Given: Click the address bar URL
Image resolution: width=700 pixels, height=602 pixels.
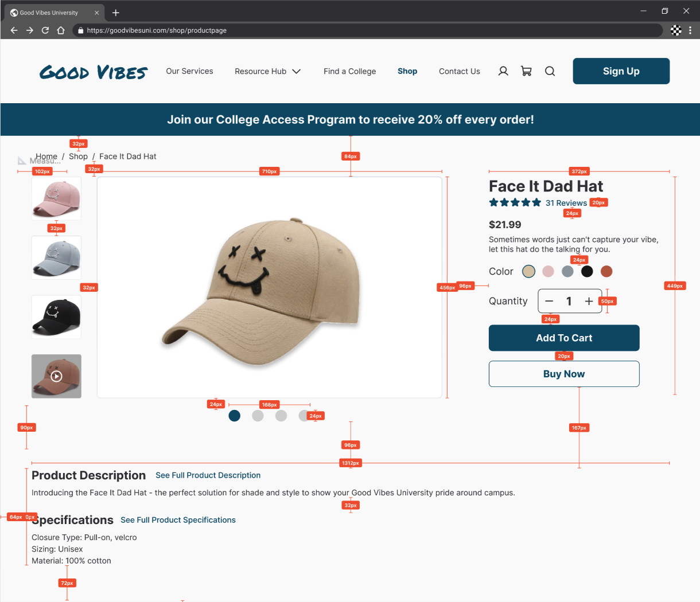Looking at the screenshot, I should [x=157, y=30].
